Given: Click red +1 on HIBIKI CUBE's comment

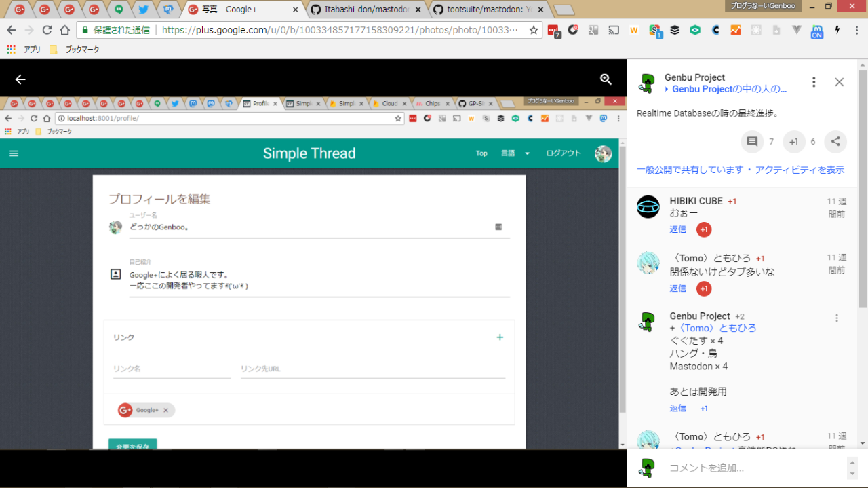Looking at the screenshot, I should [x=704, y=229].
